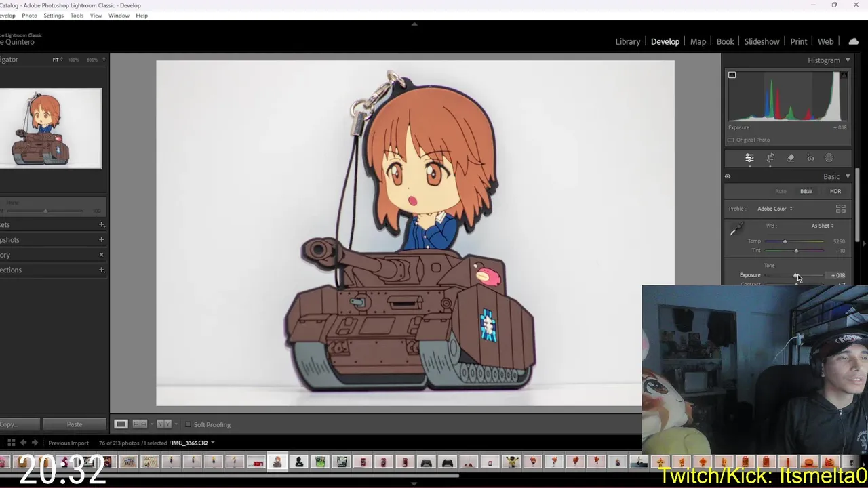Open the Slideshow module
Image resolution: width=868 pixels, height=488 pixels.
(x=762, y=41)
